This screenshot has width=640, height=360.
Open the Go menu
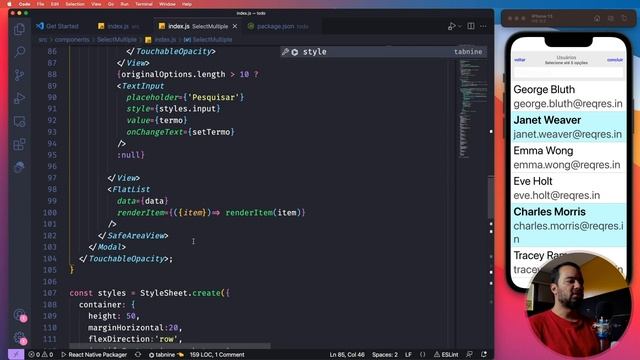click(x=111, y=4)
